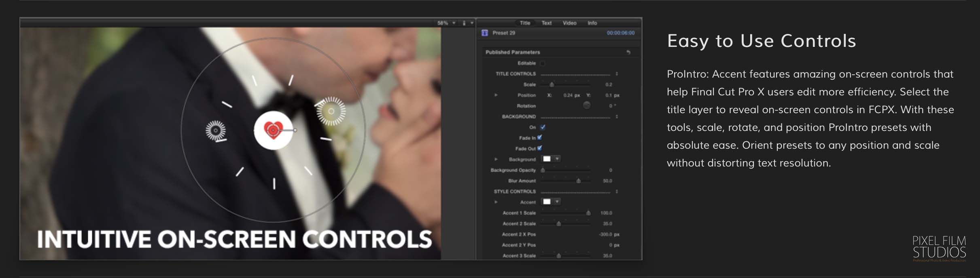Click the white Accent color swatch
The image size is (980, 278).
pyautogui.click(x=547, y=202)
